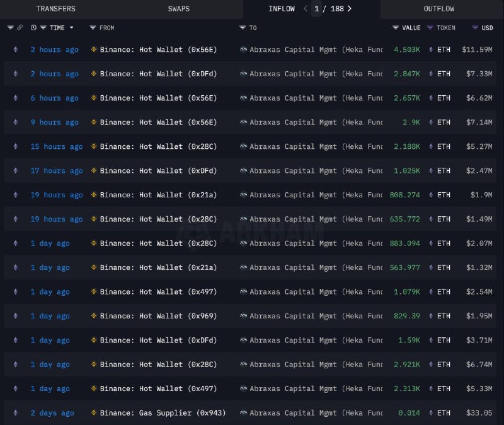
Task: Click ETH token label in the 2.313K row
Action: point(444,388)
